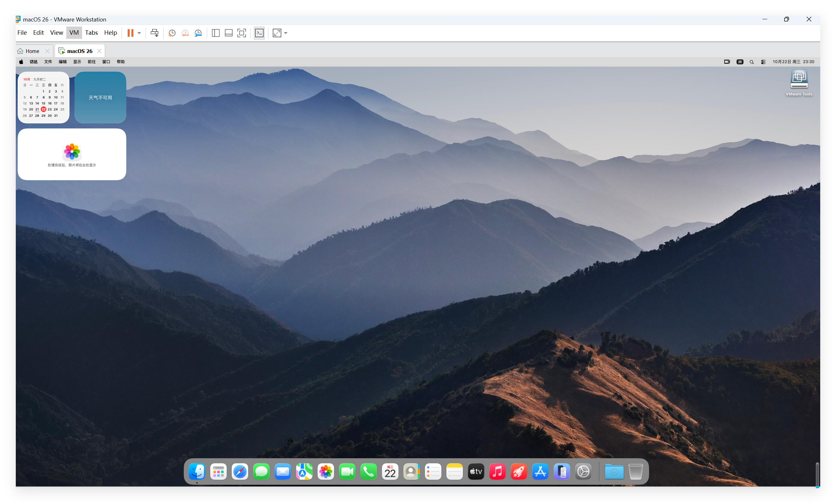Expand the power options dropdown arrow
The width and height of the screenshot is (836, 504).
point(139,33)
